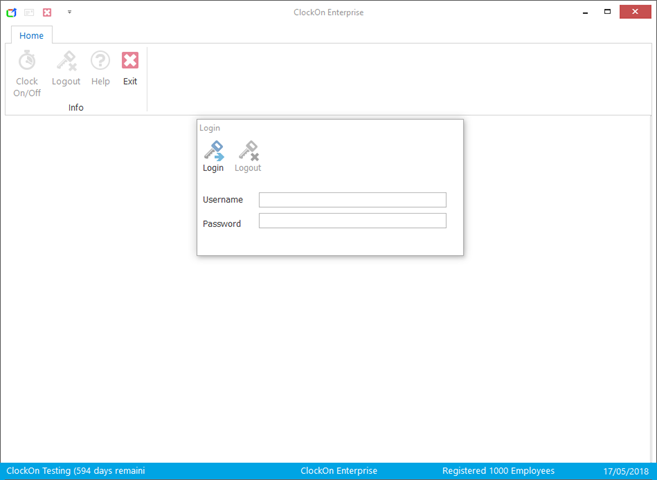Maximize the ClockOn Enterprise window

click(x=607, y=12)
